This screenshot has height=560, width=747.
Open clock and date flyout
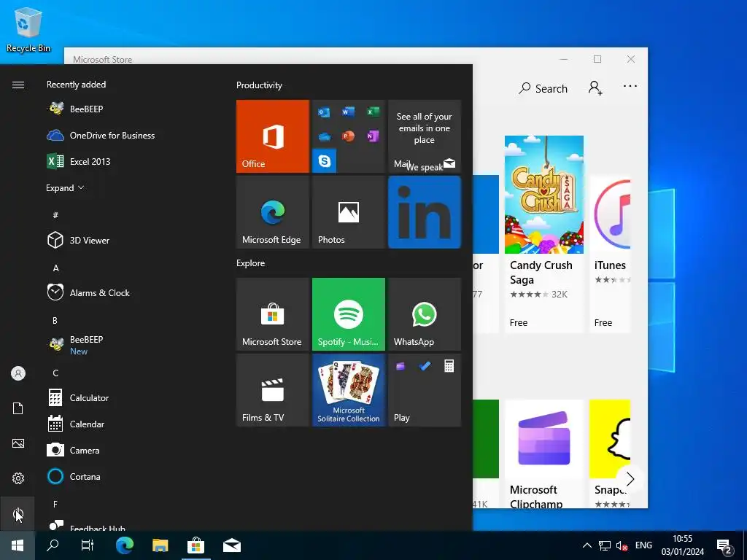pyautogui.click(x=682, y=545)
